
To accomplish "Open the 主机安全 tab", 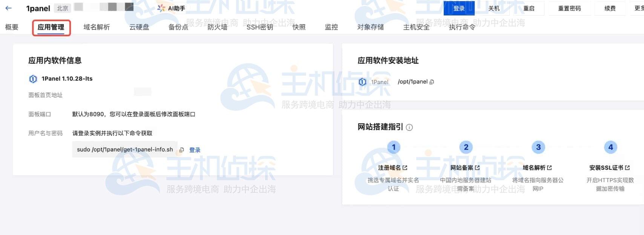I will (x=416, y=27).
